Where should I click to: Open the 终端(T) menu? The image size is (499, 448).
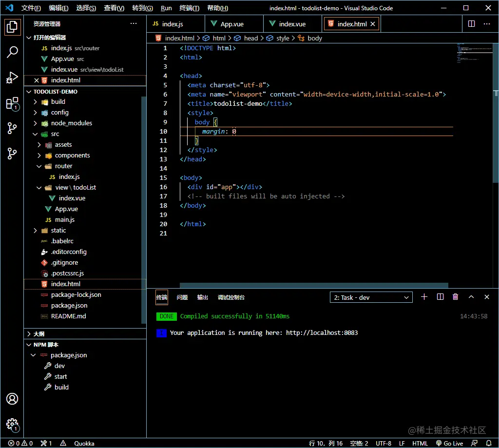pyautogui.click(x=190, y=8)
